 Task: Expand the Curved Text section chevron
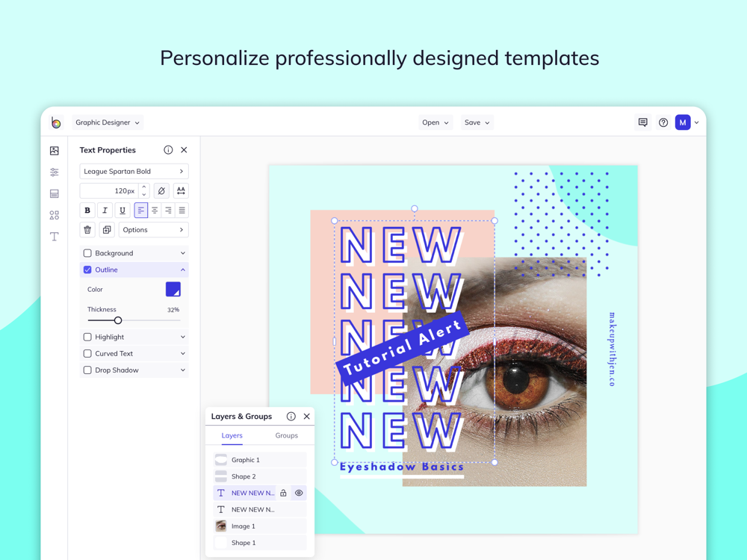click(x=183, y=354)
